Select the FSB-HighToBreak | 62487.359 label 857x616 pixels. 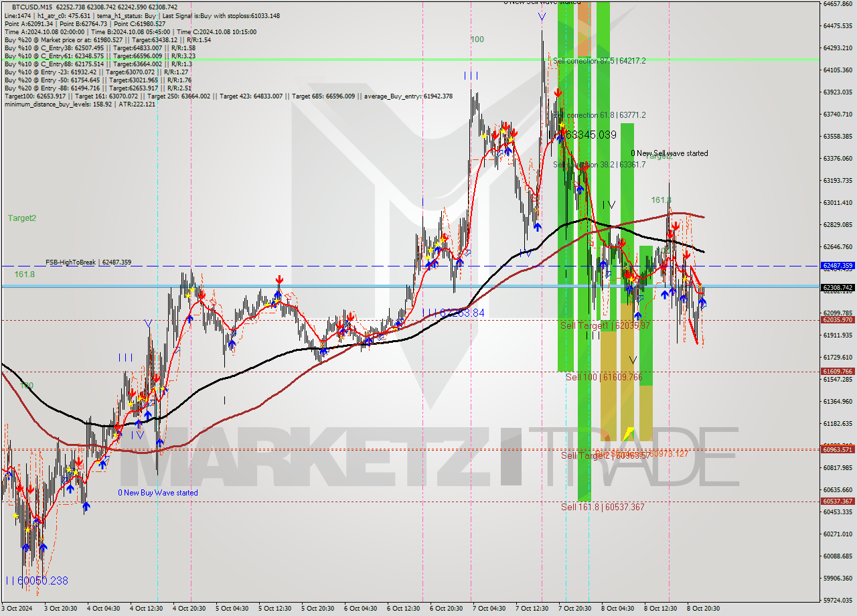coord(88,262)
